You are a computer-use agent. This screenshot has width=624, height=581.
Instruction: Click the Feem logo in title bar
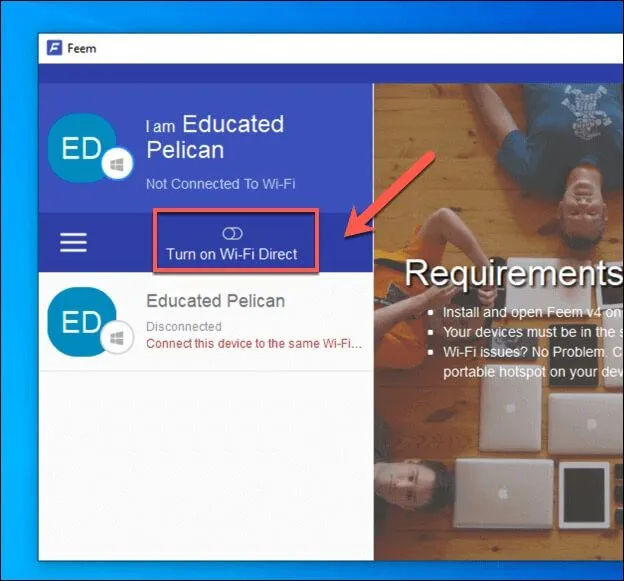point(54,47)
